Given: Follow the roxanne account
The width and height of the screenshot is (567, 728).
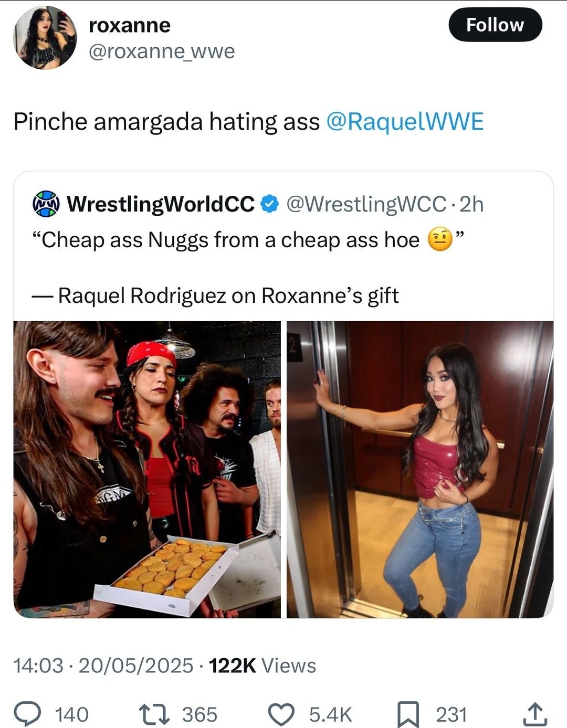Looking at the screenshot, I should click(x=495, y=25).
